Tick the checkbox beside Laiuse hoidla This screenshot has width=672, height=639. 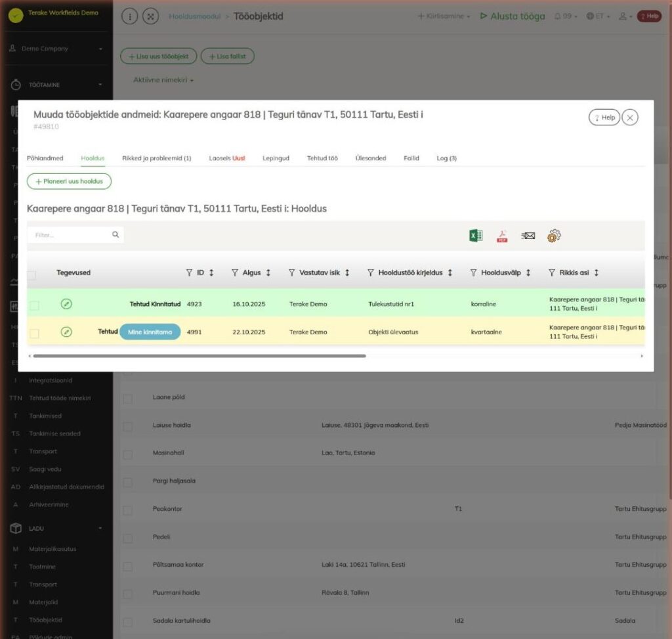(128, 426)
